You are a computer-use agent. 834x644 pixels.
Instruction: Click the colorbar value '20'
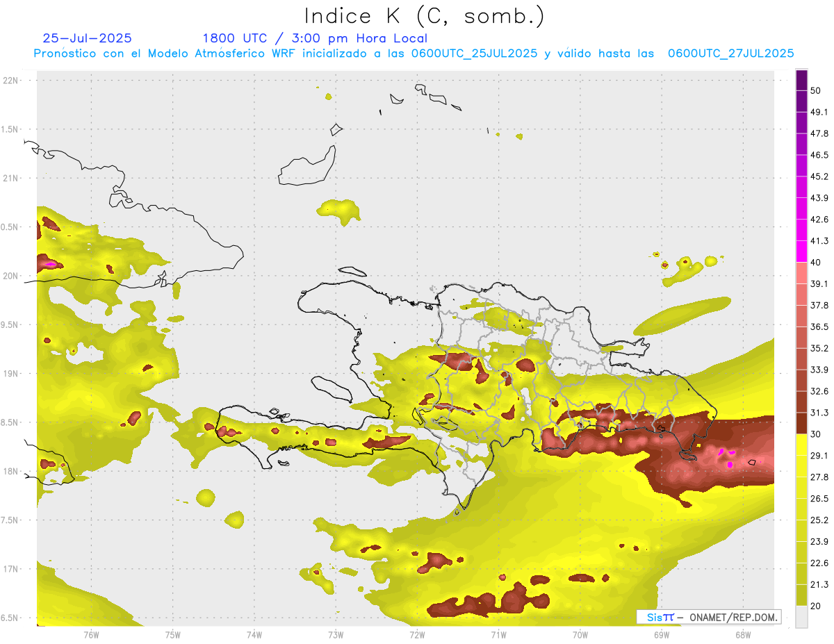(816, 606)
